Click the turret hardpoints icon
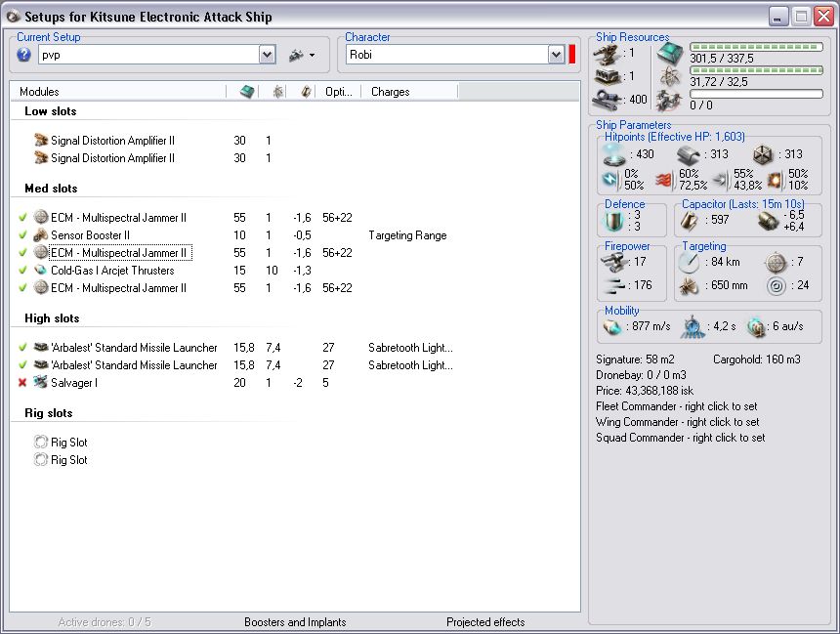Viewport: 840px width, 634px height. pos(607,54)
